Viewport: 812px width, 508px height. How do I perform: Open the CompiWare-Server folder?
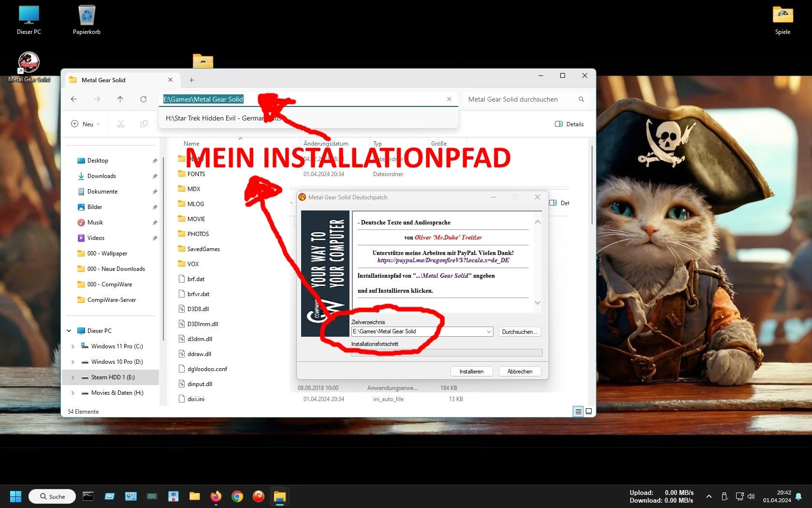(112, 300)
